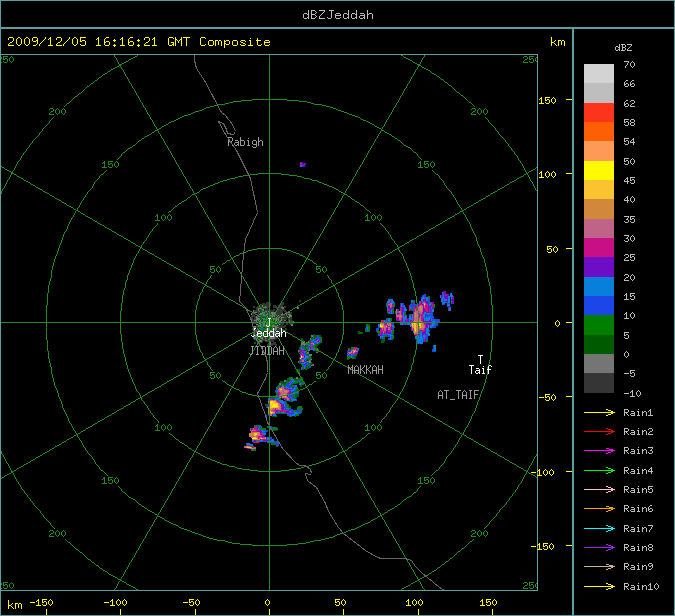Click the 100 tick on bottom x-axis
Screen dimensions: 675x616
(x=414, y=602)
